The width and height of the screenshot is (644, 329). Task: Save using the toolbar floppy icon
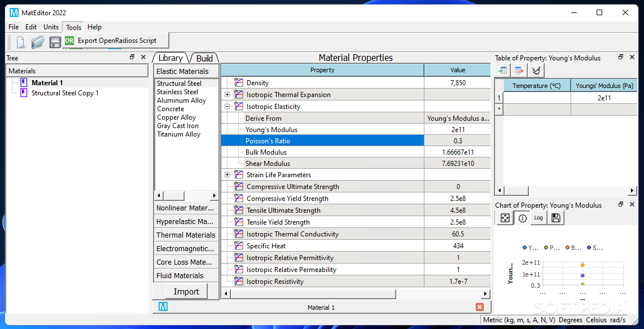pos(55,42)
